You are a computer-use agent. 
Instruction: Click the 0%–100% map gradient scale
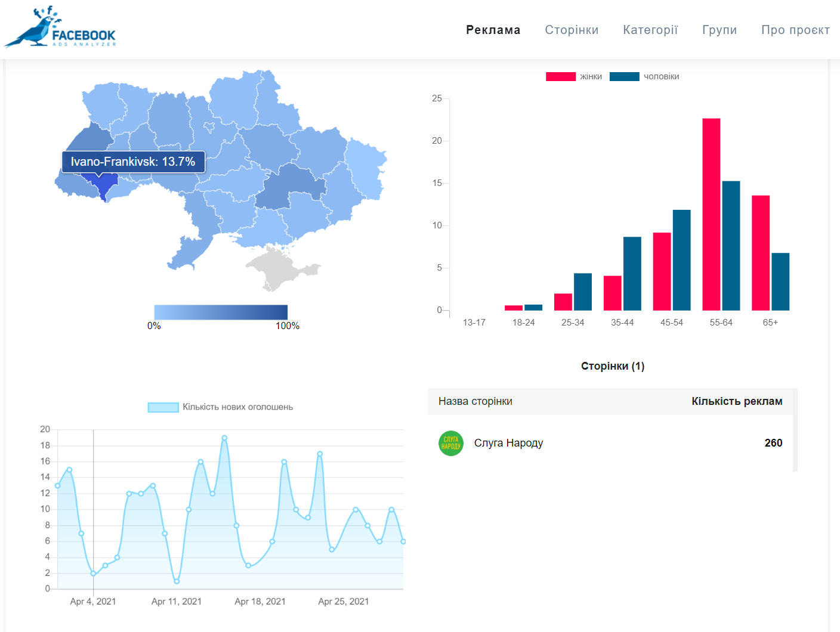pyautogui.click(x=221, y=312)
